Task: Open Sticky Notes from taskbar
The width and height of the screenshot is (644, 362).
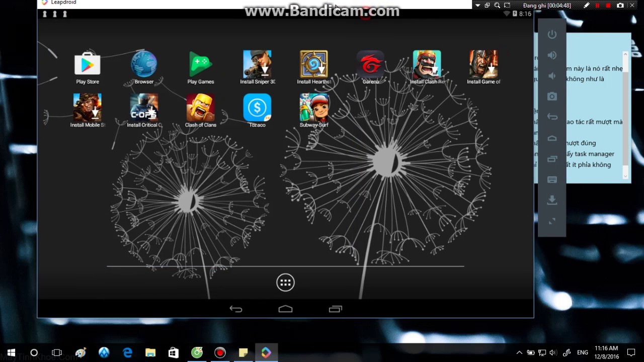Action: click(243, 352)
